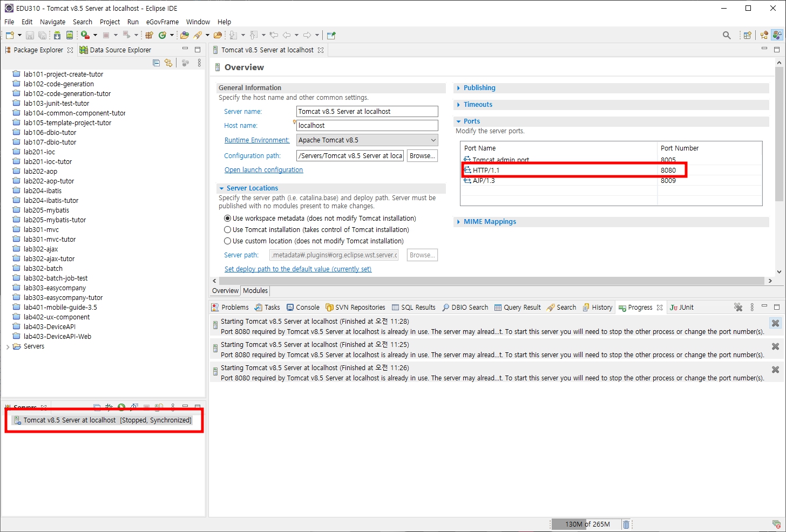This screenshot has width=786, height=532.
Task: Select Use Tomcat installation radio button
Action: click(227, 230)
